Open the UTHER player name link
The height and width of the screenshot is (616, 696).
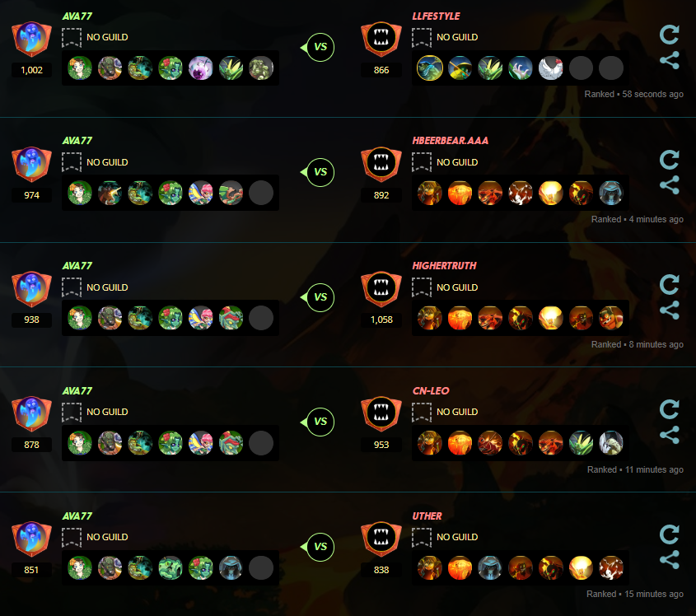point(427,516)
